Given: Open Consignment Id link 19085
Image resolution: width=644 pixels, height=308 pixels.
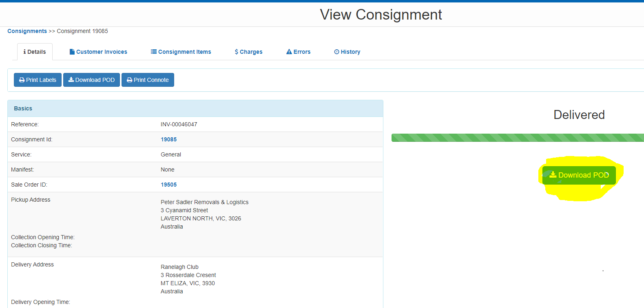Looking at the screenshot, I should (168, 139).
